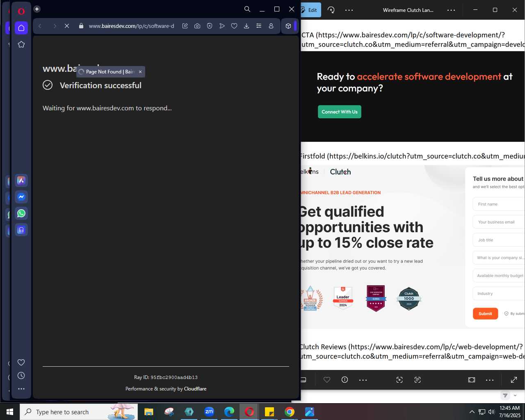Click the Cloudflare link in footer
525x420 pixels.
[x=195, y=389]
